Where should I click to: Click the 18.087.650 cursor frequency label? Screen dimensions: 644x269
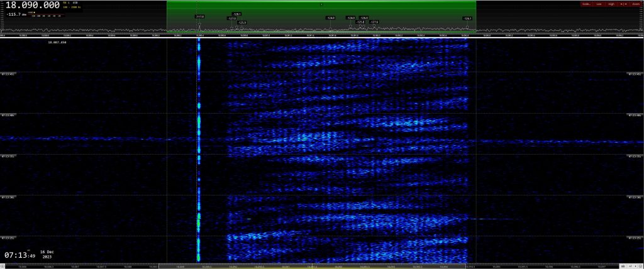click(57, 42)
